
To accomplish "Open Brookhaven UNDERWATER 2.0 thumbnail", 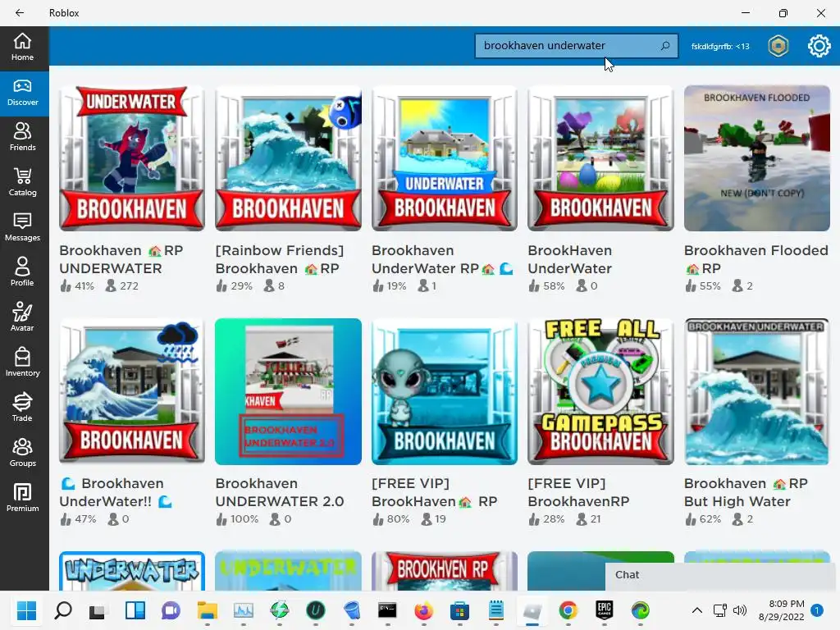I will click(x=288, y=391).
